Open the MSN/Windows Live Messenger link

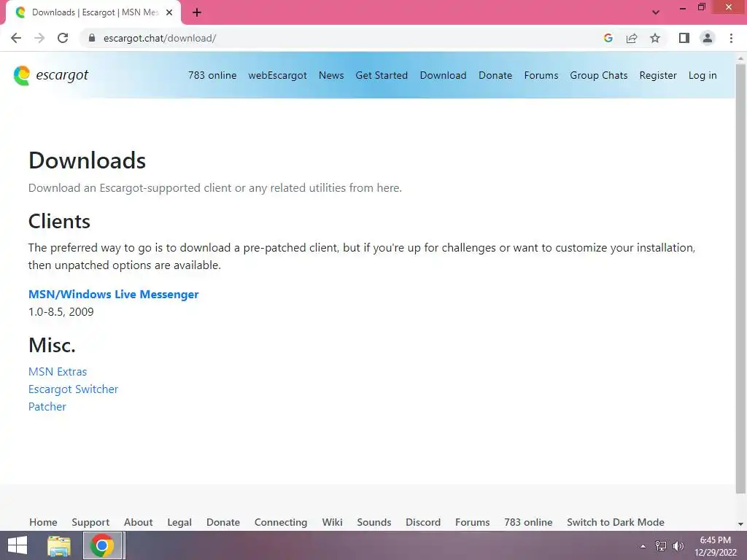pyautogui.click(x=113, y=295)
